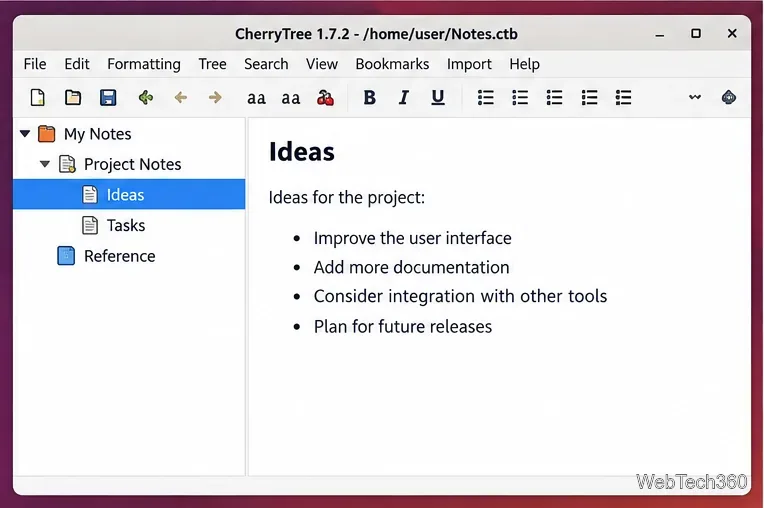Click the green arrow toolbar icon
Viewport: 764px width, 508px height.
146,97
